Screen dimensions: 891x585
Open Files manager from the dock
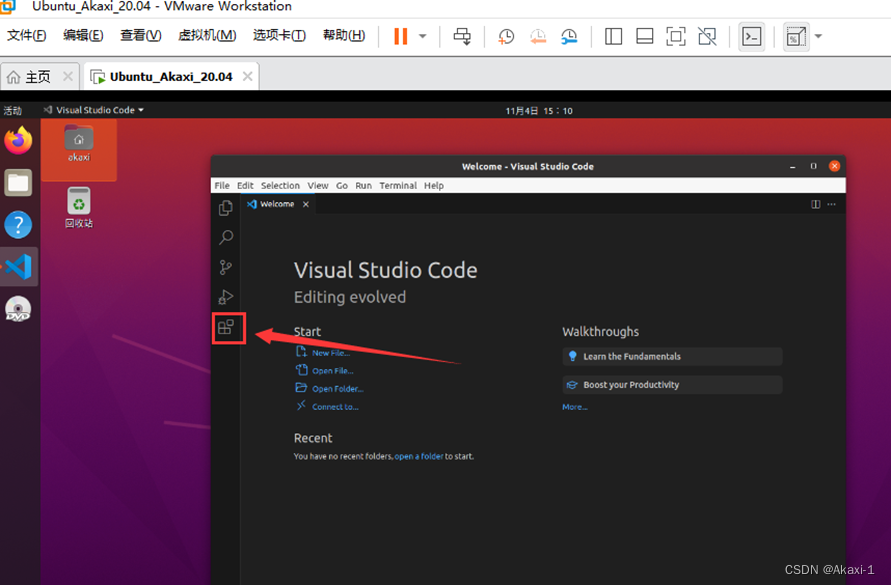(x=18, y=182)
